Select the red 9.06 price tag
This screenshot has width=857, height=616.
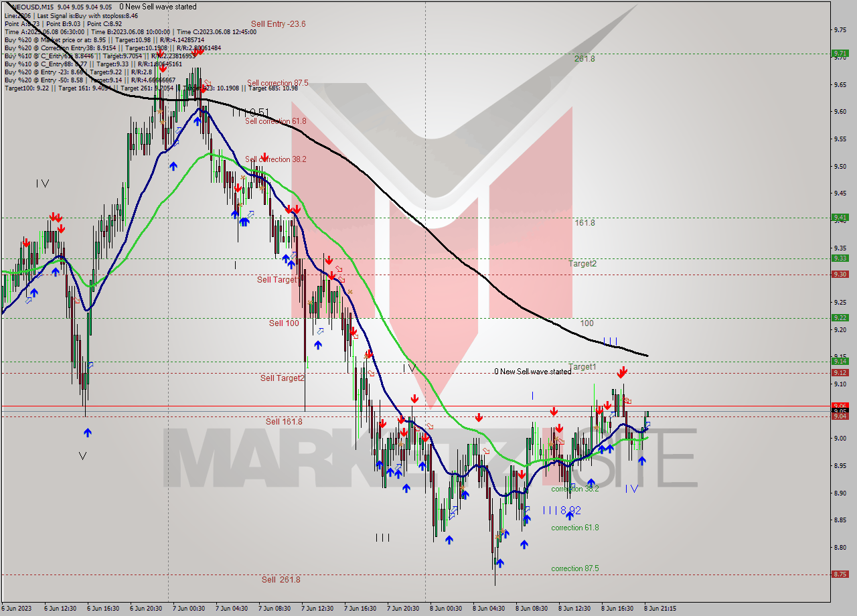coord(840,406)
